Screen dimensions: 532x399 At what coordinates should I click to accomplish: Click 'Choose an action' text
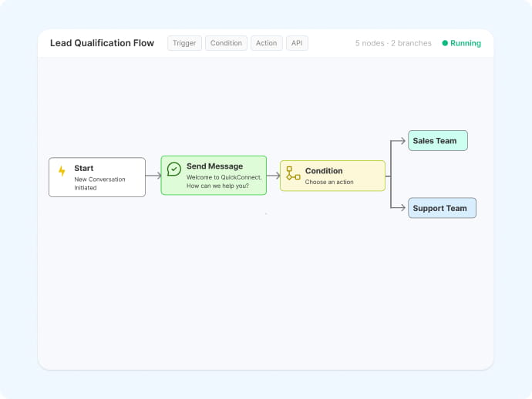point(329,182)
